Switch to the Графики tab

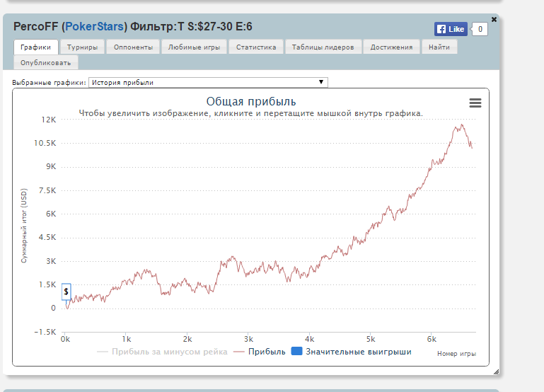coord(36,47)
